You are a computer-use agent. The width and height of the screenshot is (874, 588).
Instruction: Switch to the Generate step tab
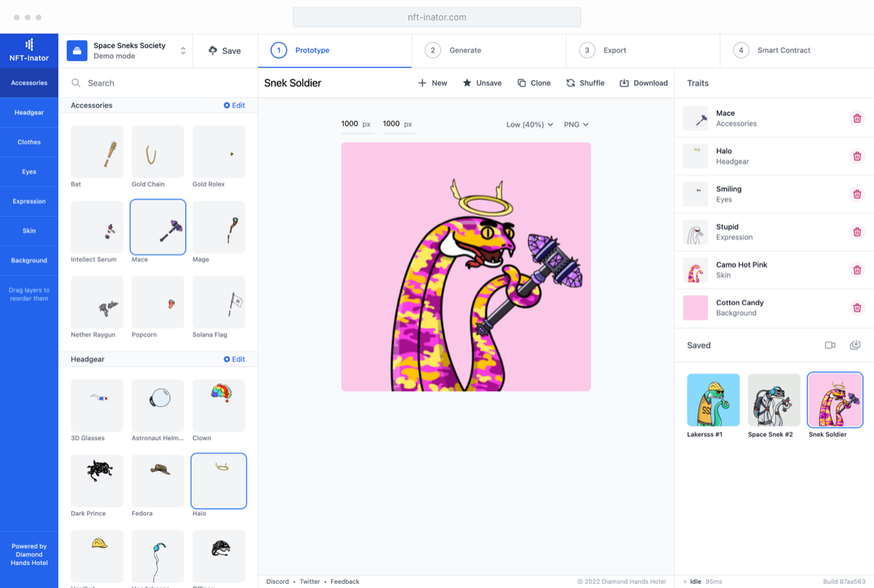tap(465, 50)
